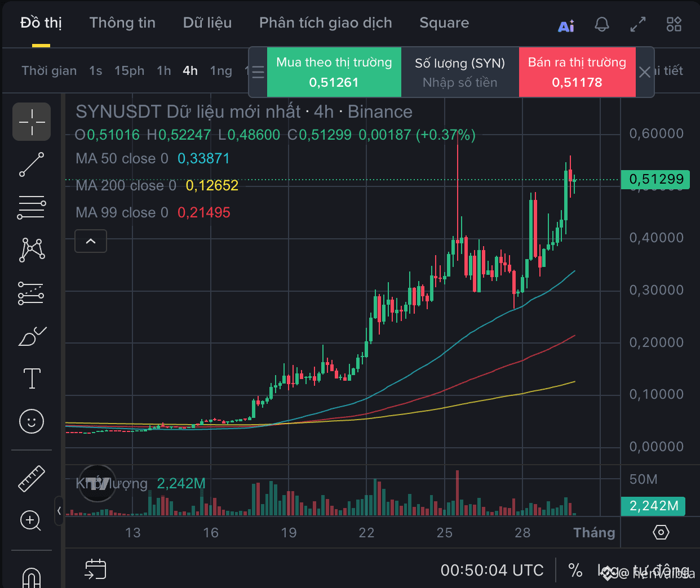
Task: Click date label 16 on time axis
Action: point(211,533)
